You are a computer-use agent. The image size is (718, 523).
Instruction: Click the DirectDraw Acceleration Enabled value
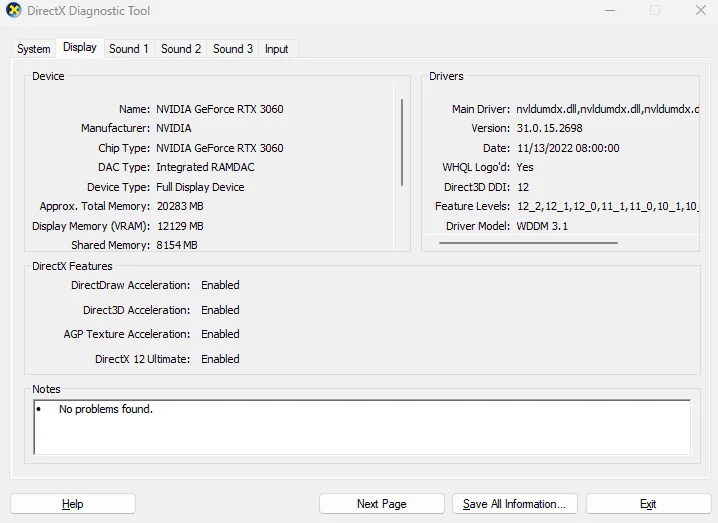pos(220,285)
